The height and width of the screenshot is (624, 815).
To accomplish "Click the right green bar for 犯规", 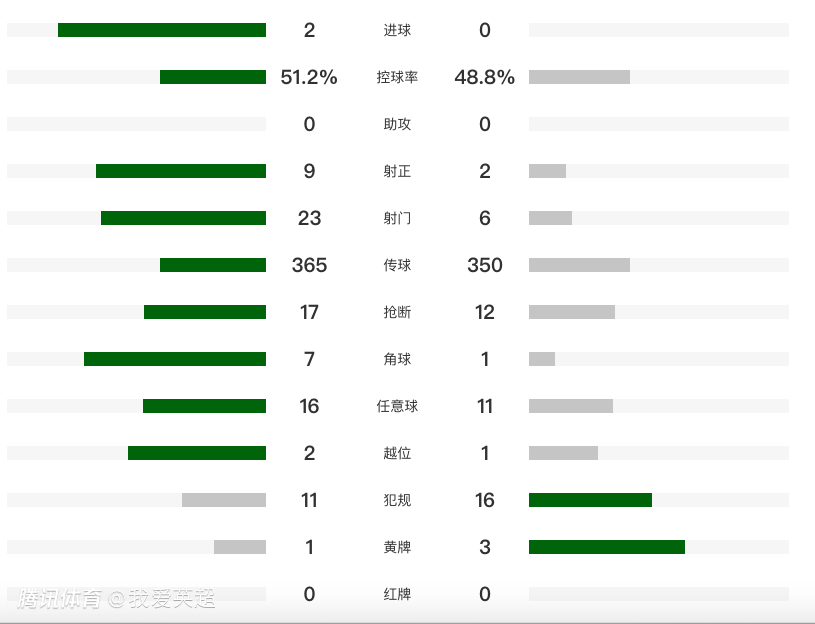I will (590, 500).
